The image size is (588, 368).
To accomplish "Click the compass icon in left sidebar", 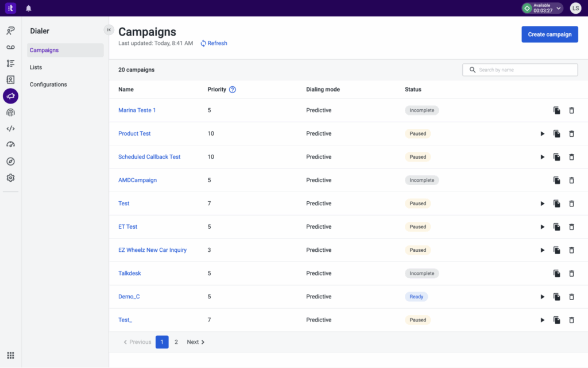I will coord(10,162).
